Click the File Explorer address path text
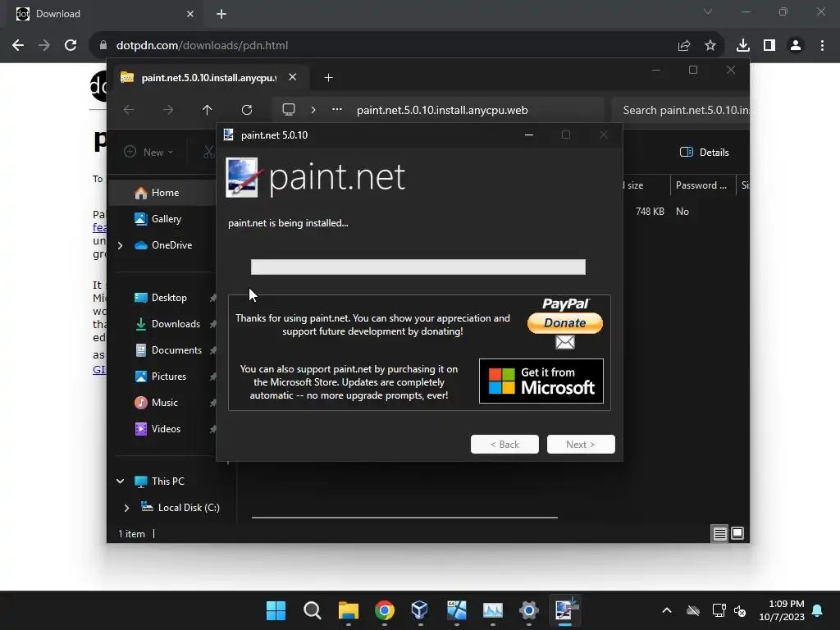840x630 pixels. (x=442, y=110)
